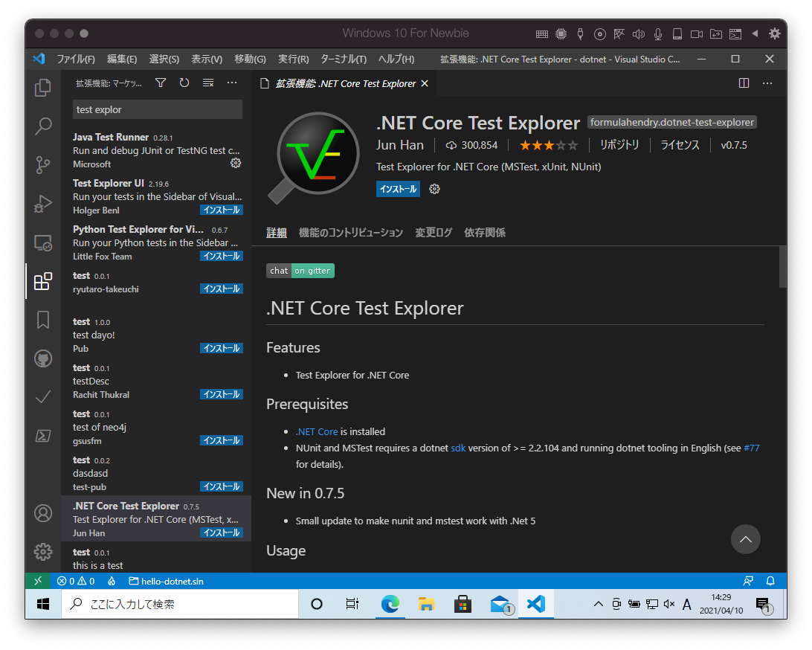812x650 pixels.
Task: Open the ライセンス link
Action: (x=680, y=145)
